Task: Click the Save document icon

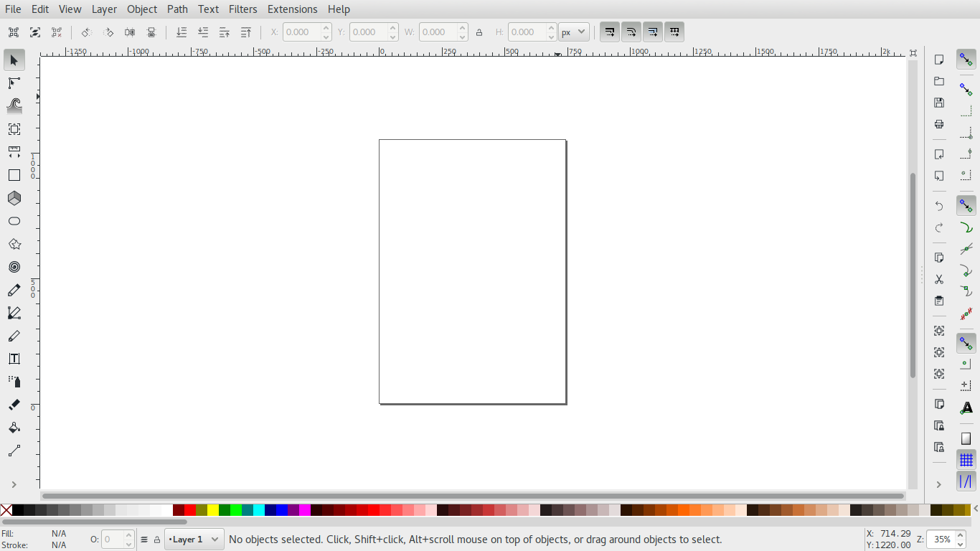Action: coord(939,103)
